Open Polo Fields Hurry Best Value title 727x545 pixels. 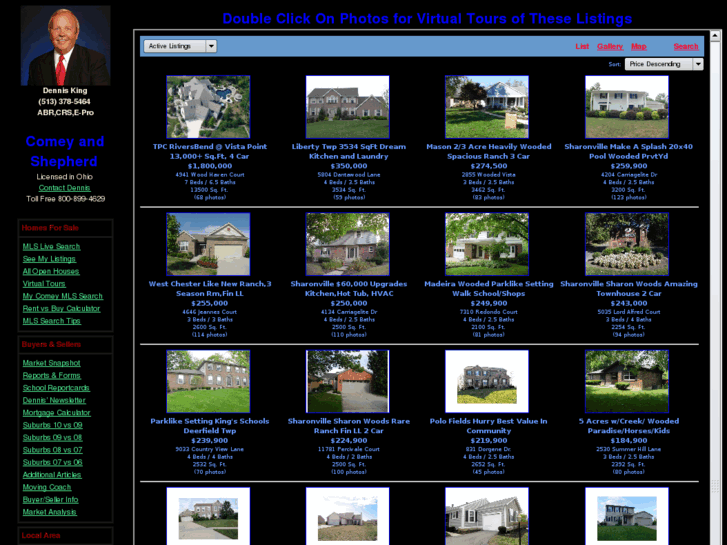click(x=488, y=426)
